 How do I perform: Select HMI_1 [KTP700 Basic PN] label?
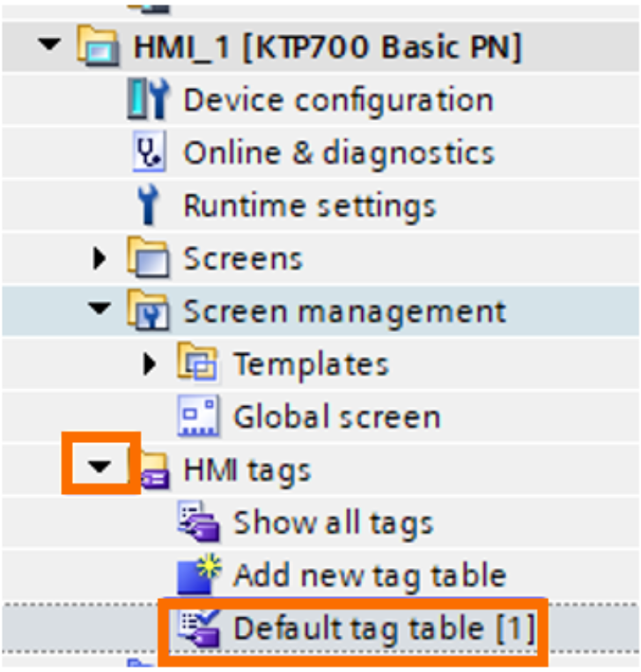click(x=328, y=47)
